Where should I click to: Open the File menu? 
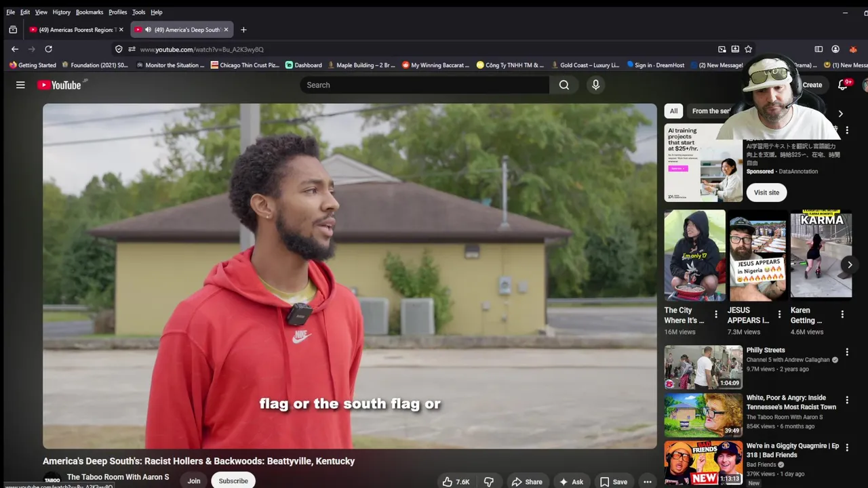pyautogui.click(x=10, y=12)
